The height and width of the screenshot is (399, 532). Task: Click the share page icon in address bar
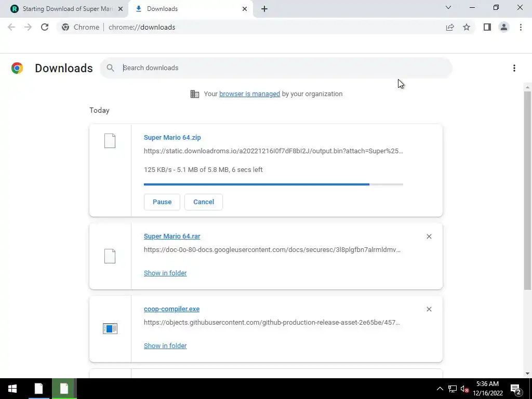click(450, 27)
